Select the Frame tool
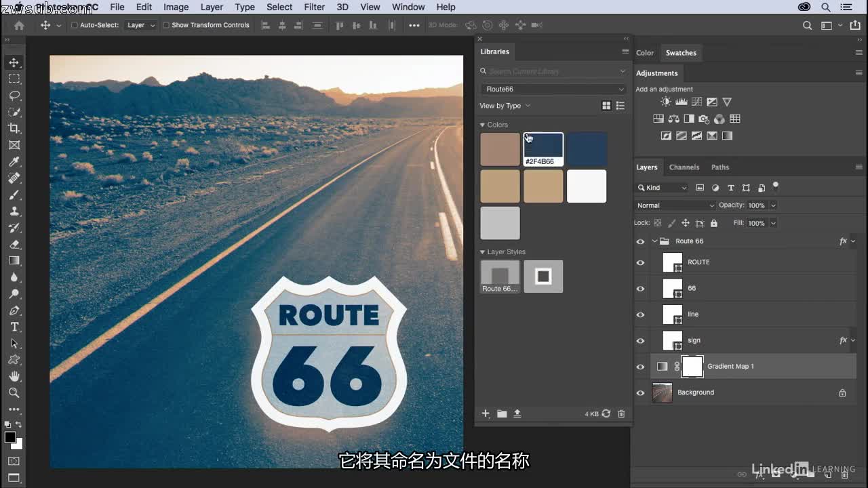This screenshot has height=488, width=868. 14,145
